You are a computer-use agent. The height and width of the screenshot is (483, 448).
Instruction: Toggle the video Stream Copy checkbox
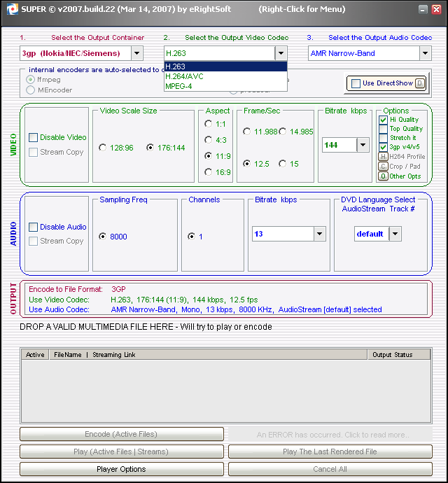(x=34, y=152)
